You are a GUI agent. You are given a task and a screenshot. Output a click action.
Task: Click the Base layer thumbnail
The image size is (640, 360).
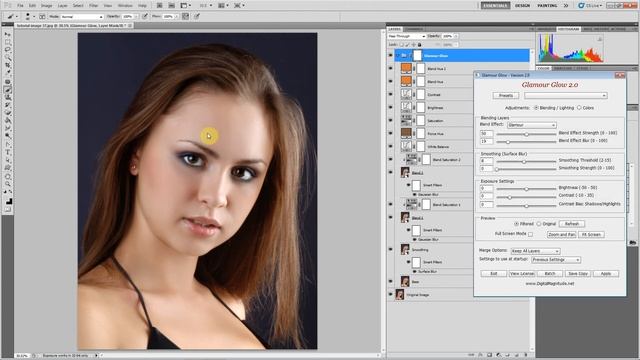click(405, 281)
